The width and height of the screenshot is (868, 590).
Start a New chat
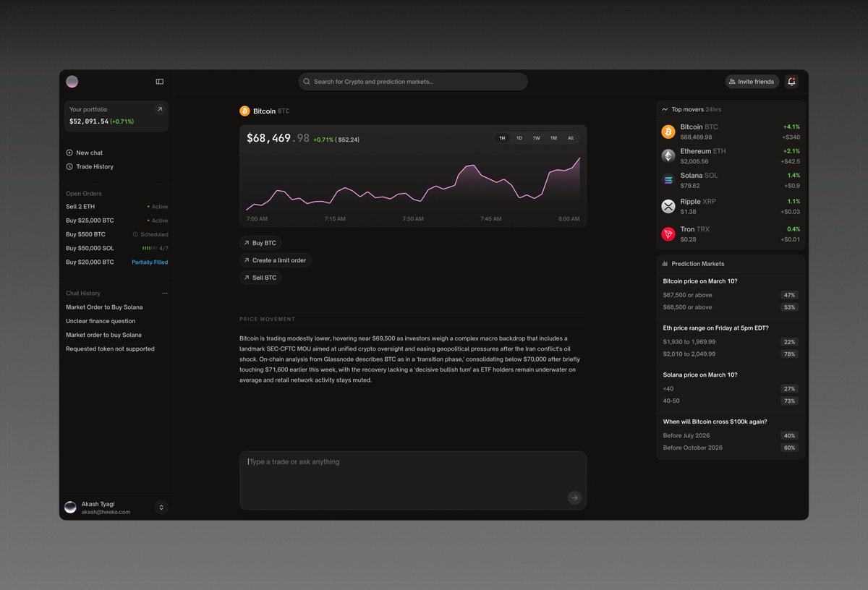click(x=85, y=153)
